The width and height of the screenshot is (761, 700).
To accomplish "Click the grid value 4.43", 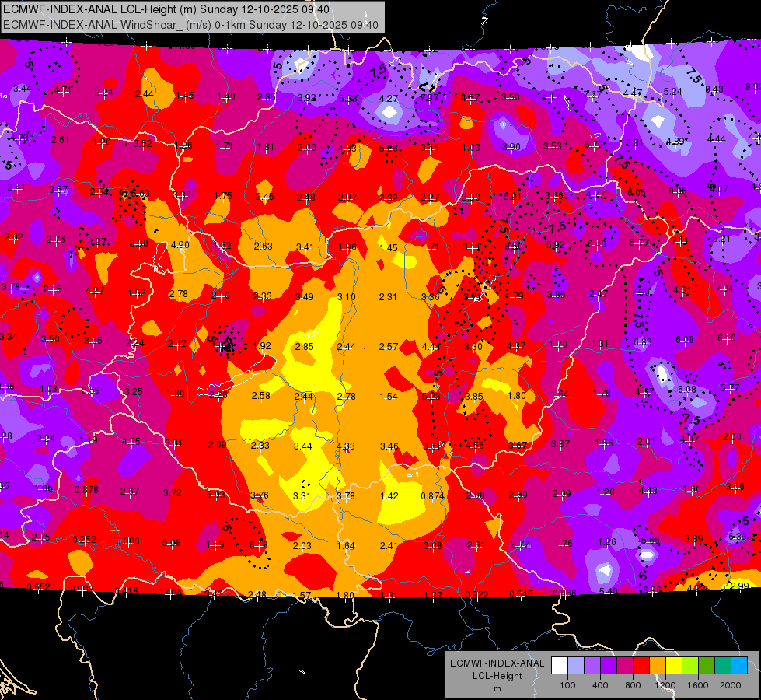I will pyautogui.click(x=648, y=491).
